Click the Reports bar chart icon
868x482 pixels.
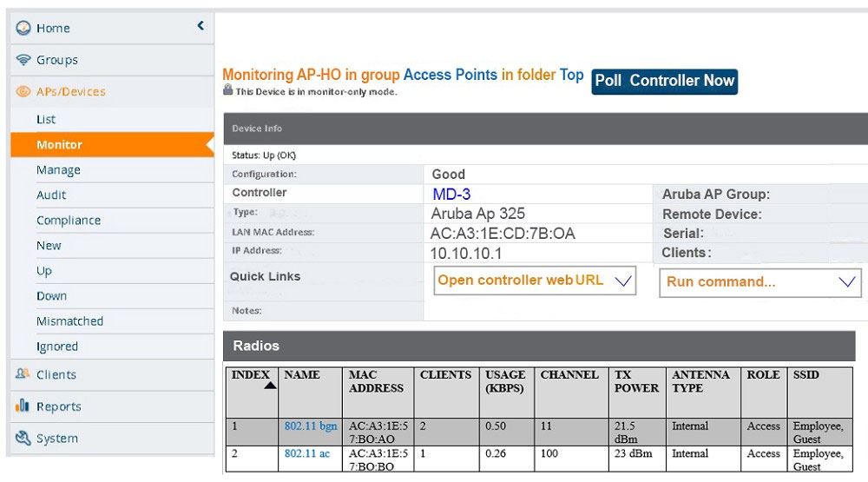pos(23,406)
